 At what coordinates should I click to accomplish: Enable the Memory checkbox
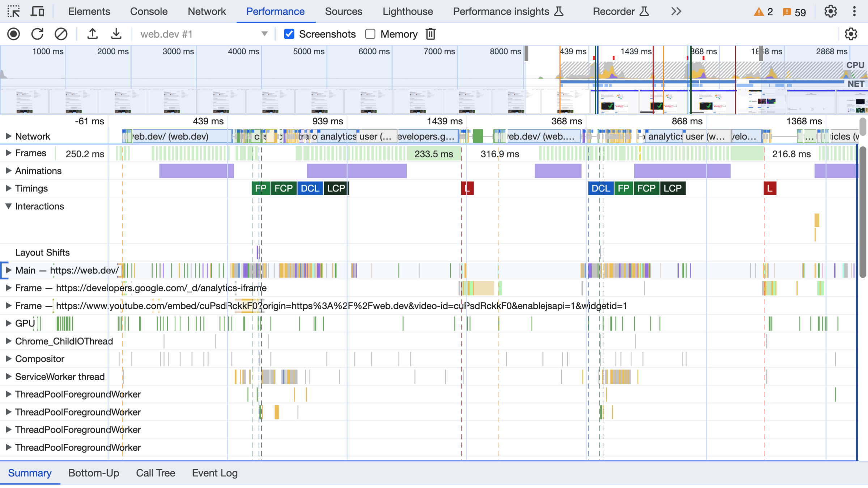370,34
